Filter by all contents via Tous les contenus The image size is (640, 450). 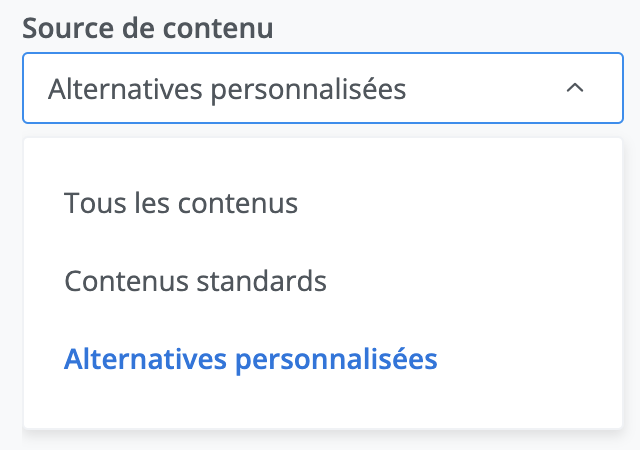point(181,203)
